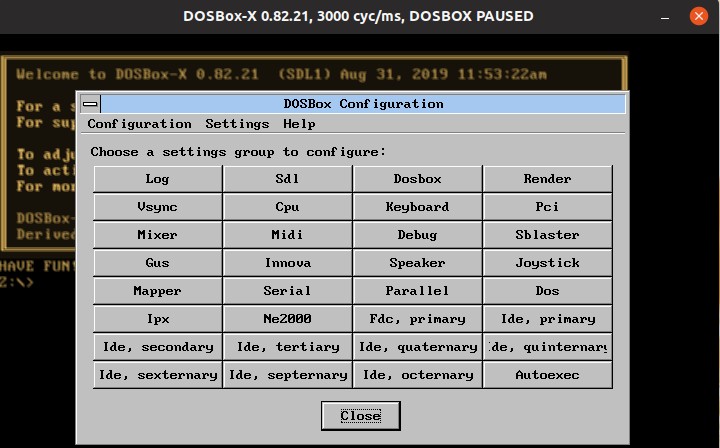Open the Parallel settings group
The width and height of the screenshot is (720, 448).
coord(417,291)
